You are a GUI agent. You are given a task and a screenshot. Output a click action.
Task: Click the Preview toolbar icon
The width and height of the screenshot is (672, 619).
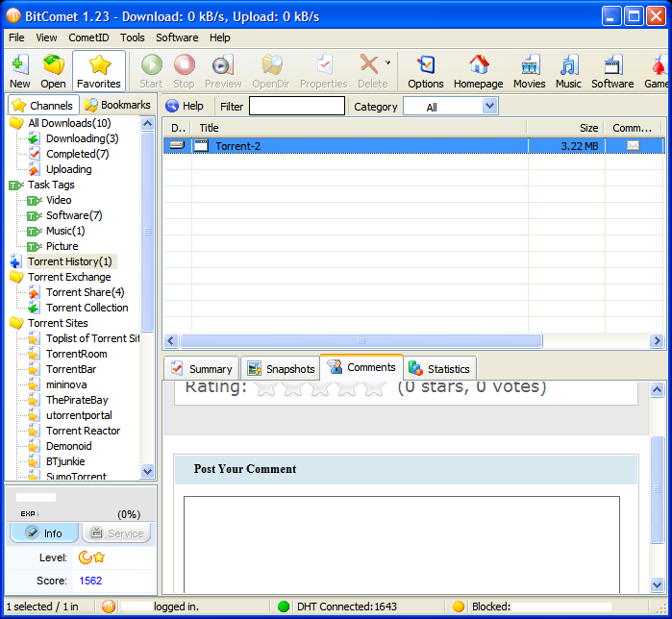(223, 71)
